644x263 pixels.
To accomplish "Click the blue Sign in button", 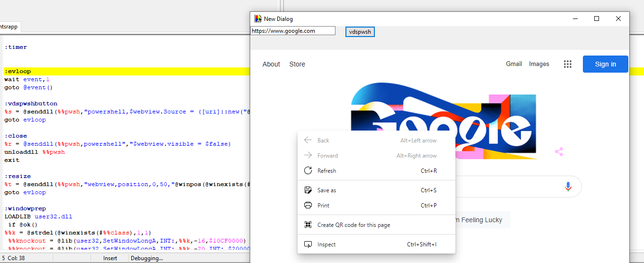I will (x=605, y=64).
